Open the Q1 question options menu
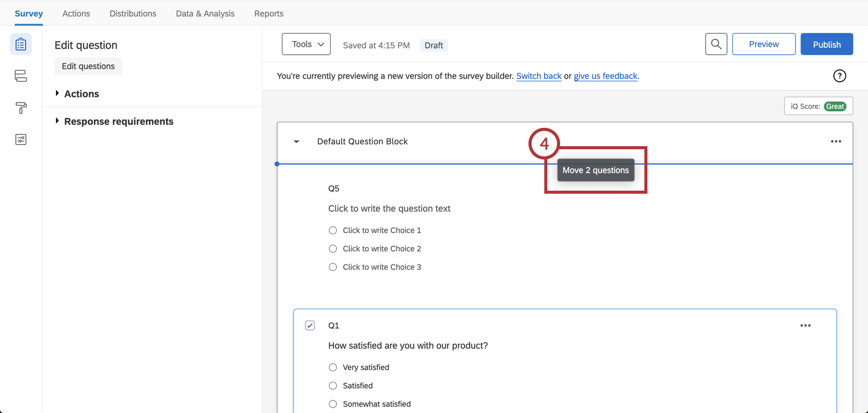 (x=805, y=326)
